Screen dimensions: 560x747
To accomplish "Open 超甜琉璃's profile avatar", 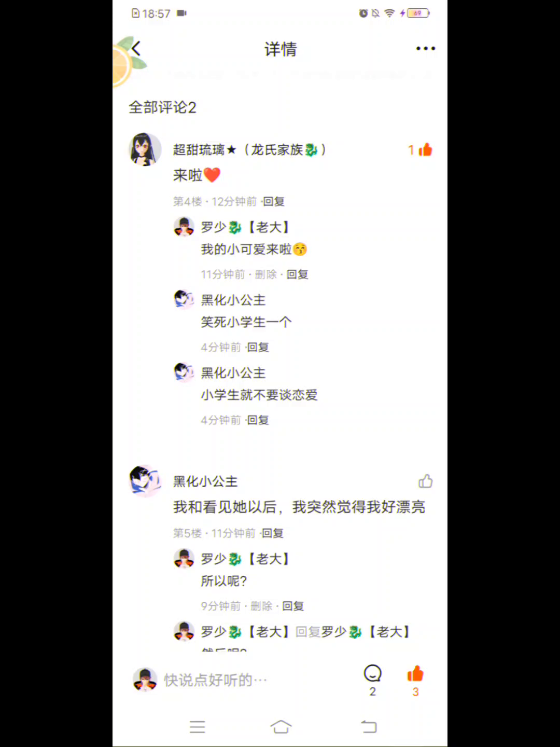I will [145, 149].
